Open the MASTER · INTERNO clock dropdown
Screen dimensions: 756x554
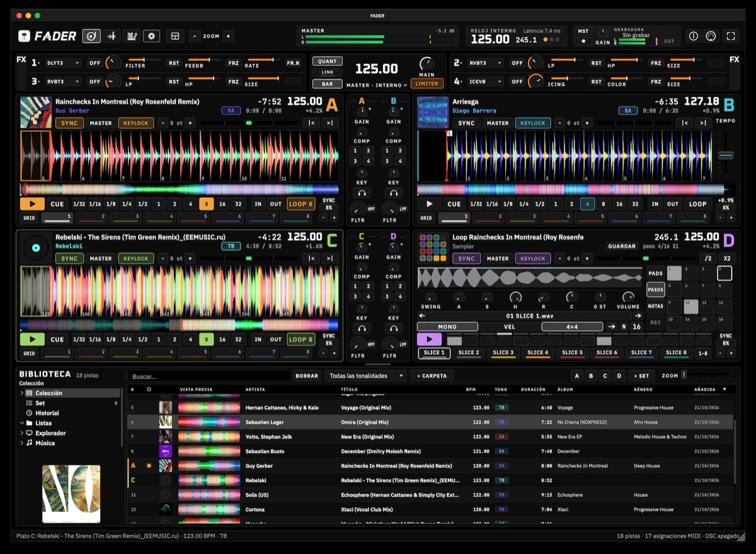tap(377, 85)
